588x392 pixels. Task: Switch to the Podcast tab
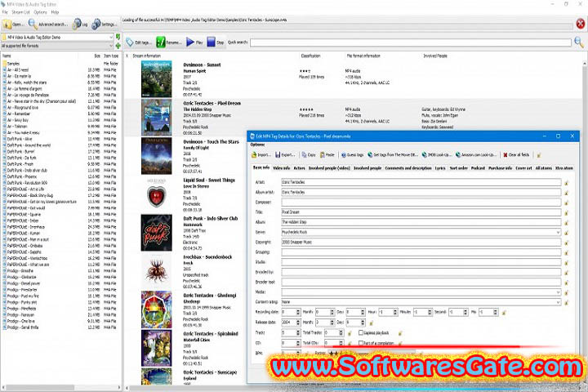click(478, 168)
